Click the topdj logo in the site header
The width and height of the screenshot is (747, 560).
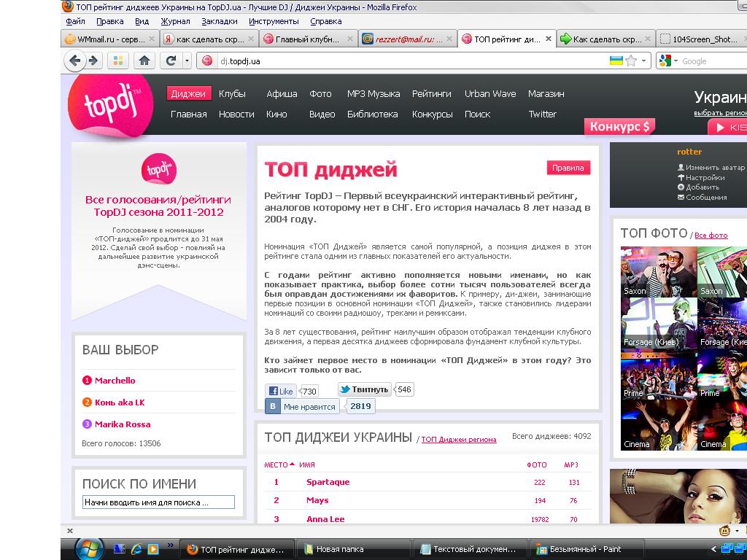(x=111, y=106)
